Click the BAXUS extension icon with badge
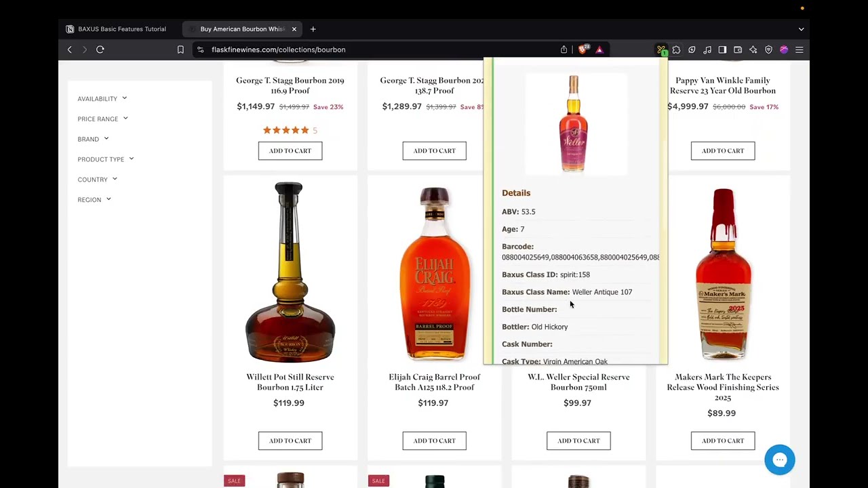The image size is (868, 488). 662,49
